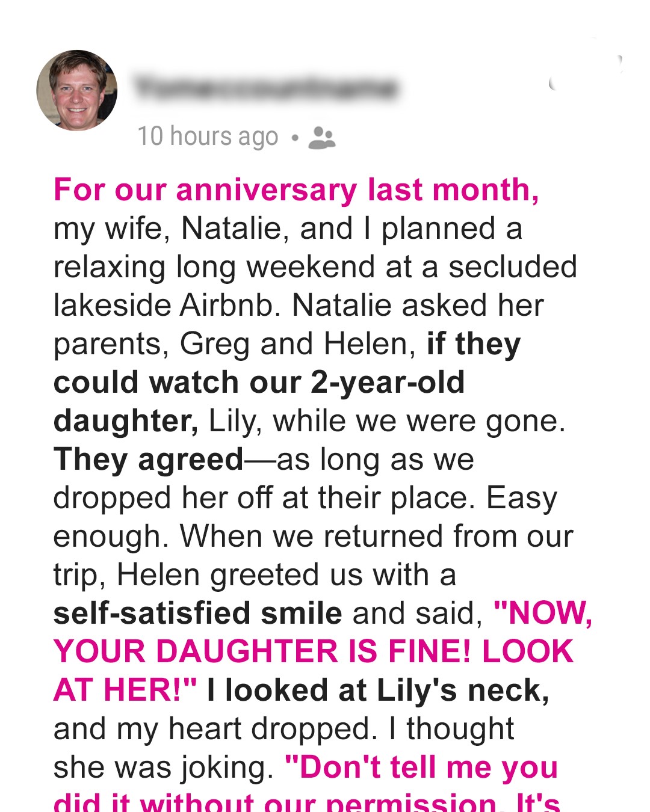Viewport: 650px width, 812px height.
Task: Open the post author's profile picture
Action: pos(77,90)
